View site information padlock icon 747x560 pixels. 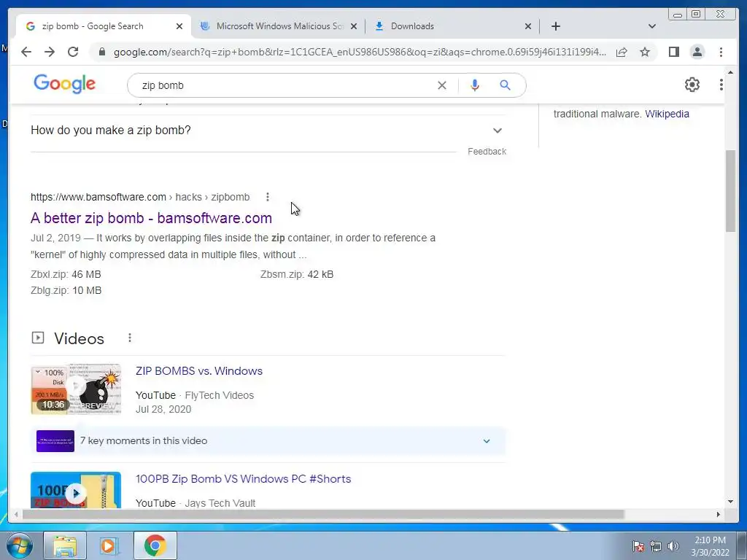102,52
